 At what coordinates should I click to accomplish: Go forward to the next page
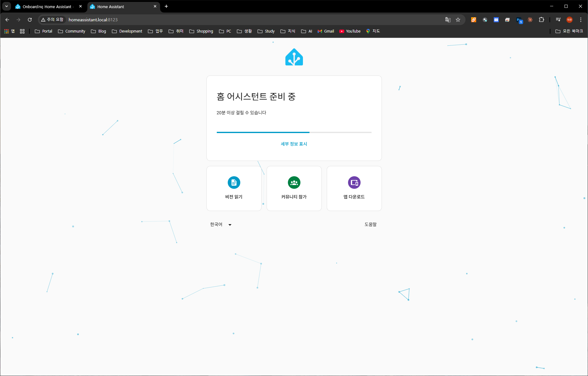coord(18,20)
